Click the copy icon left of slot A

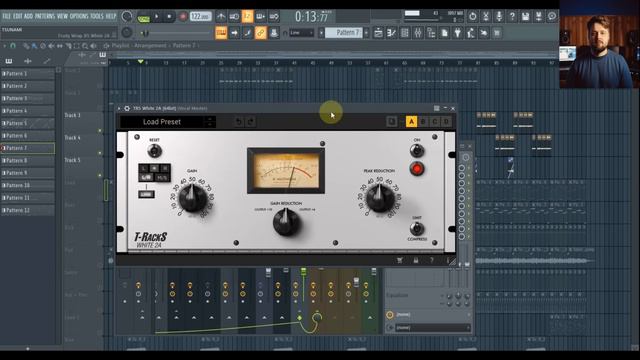click(391, 122)
